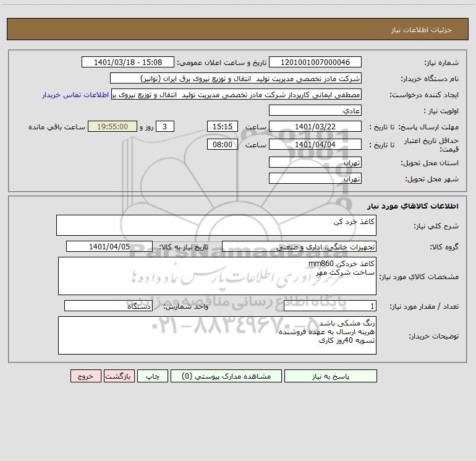
Task: Click label توضیحات خریدار
Action: coord(434,336)
